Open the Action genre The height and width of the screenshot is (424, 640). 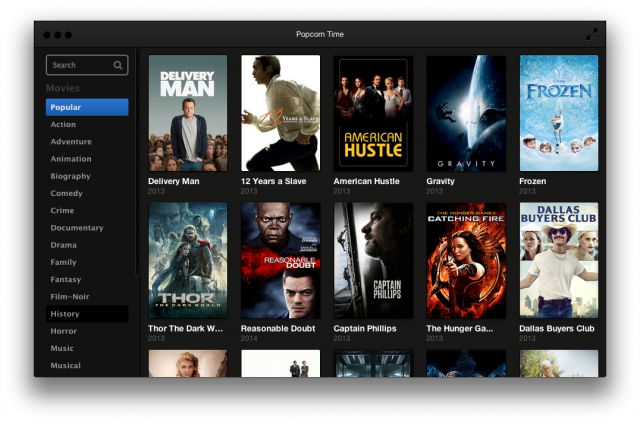pyautogui.click(x=64, y=125)
